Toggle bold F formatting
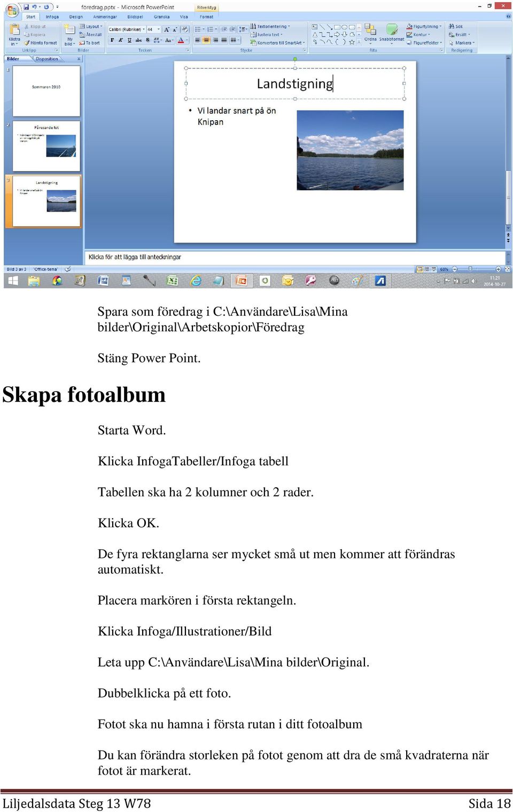The height and width of the screenshot is (812, 513). (112, 40)
